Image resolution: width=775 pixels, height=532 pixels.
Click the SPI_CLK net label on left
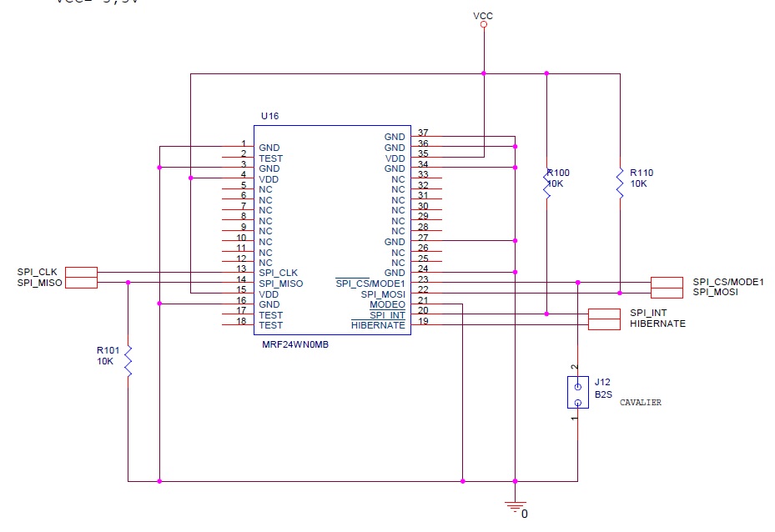pos(37,272)
